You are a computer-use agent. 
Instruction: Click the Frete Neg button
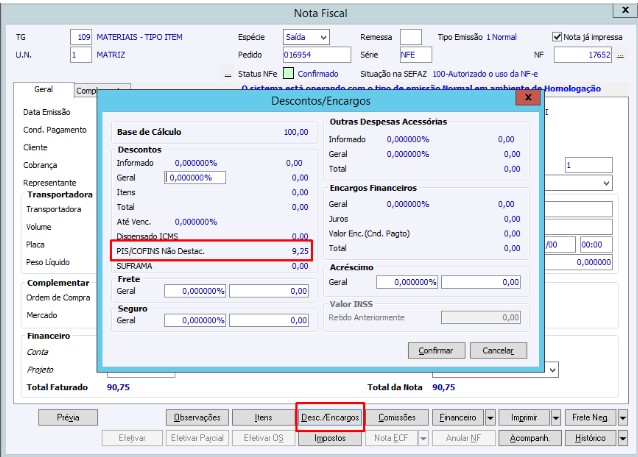(x=590, y=418)
